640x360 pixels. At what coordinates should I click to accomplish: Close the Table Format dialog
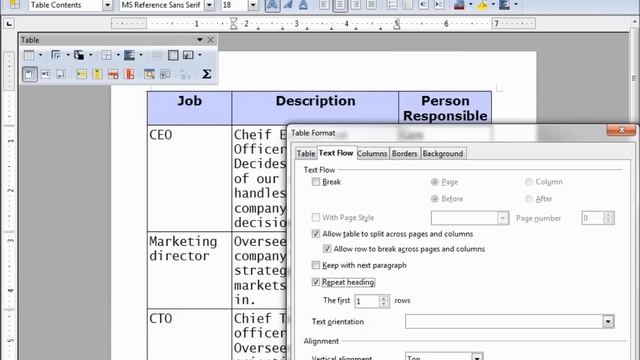[x=621, y=130]
